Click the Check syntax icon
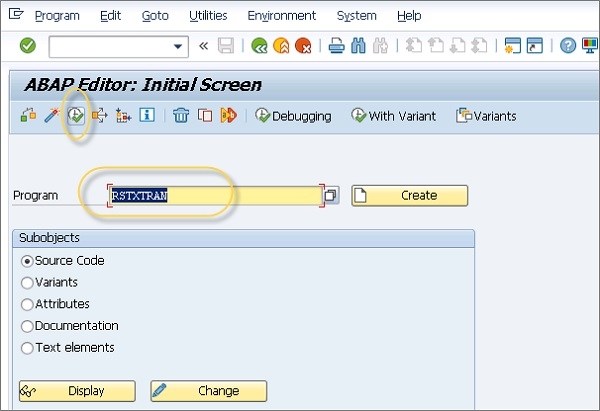Viewport: 600px width, 411px height. [x=28, y=115]
